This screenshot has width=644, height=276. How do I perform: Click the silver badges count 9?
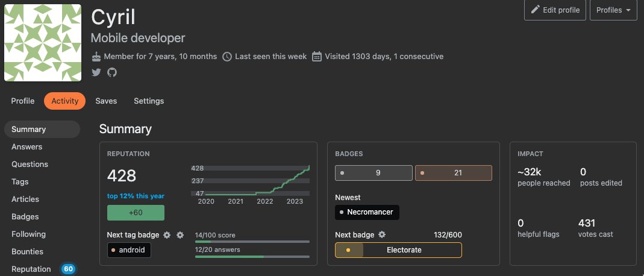(374, 173)
